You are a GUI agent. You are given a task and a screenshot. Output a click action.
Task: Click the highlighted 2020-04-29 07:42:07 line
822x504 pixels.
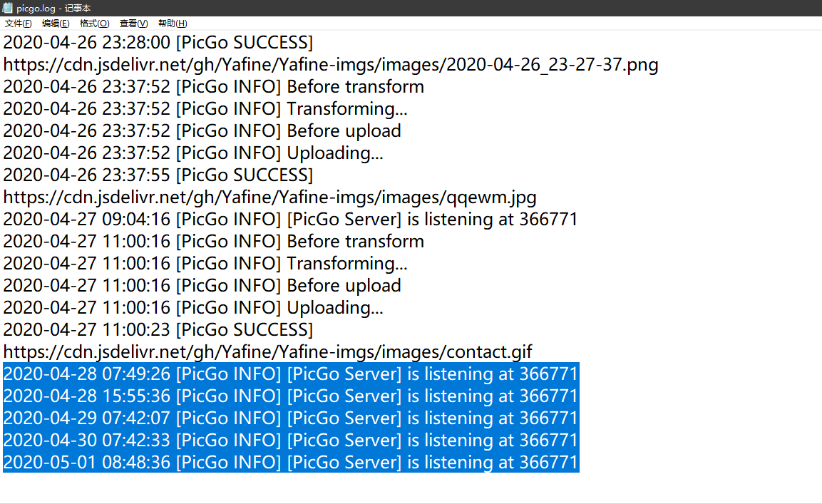pos(290,418)
